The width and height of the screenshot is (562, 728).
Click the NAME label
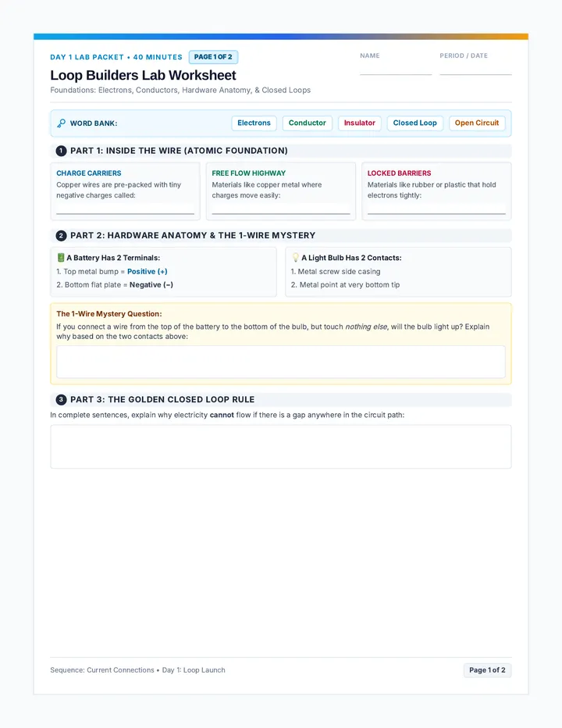click(x=370, y=55)
